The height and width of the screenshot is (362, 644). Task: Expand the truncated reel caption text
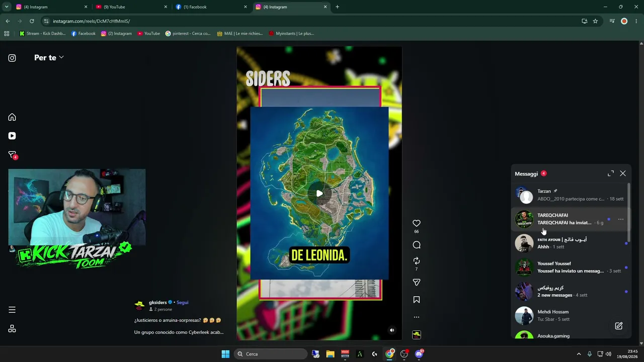pyautogui.click(x=179, y=332)
